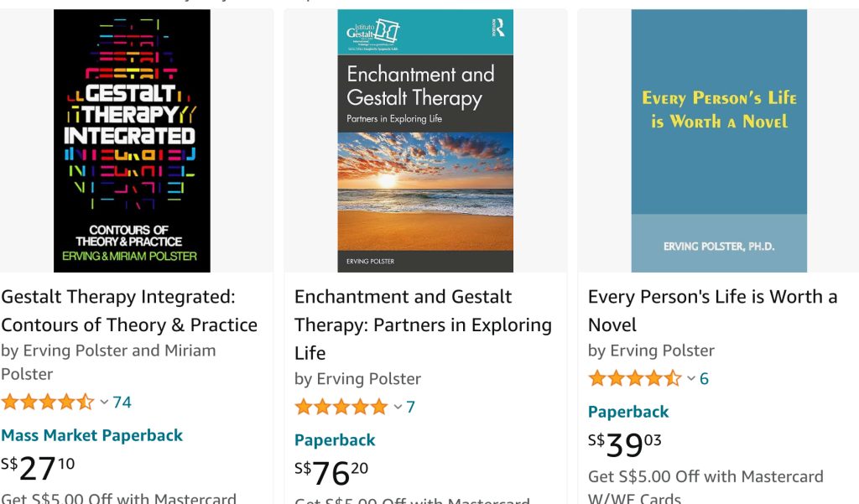
Task: View the 6 customer reviews
Action: tap(705, 379)
